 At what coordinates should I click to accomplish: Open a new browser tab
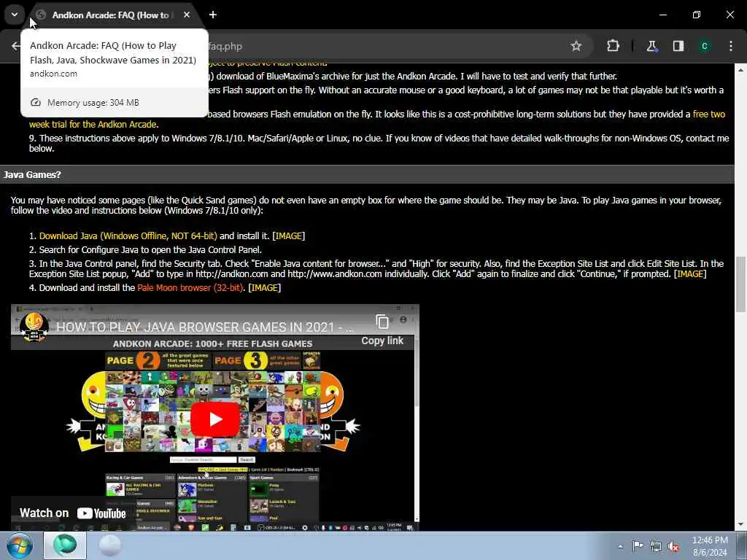(213, 15)
